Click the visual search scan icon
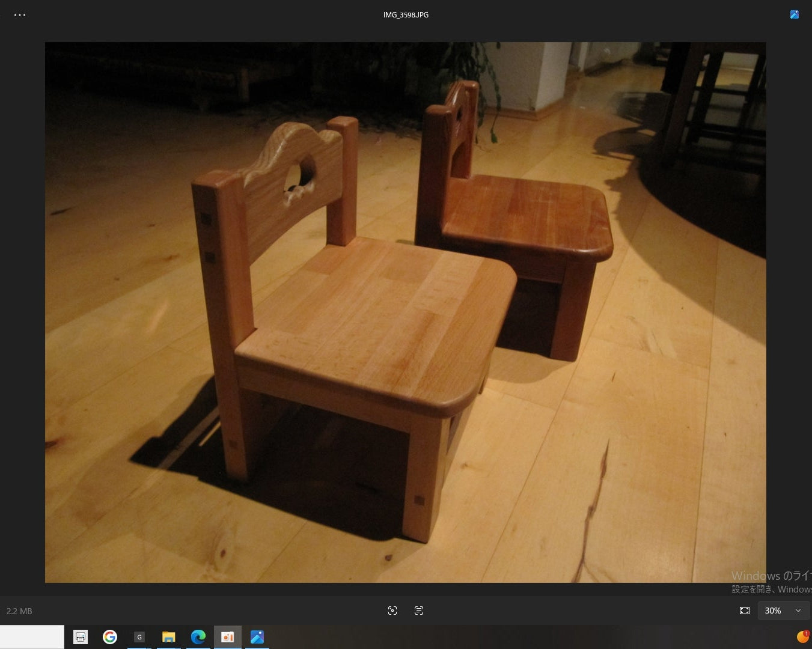 click(392, 611)
